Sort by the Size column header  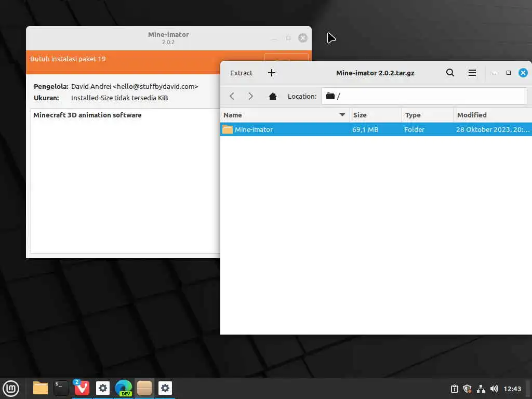point(376,115)
